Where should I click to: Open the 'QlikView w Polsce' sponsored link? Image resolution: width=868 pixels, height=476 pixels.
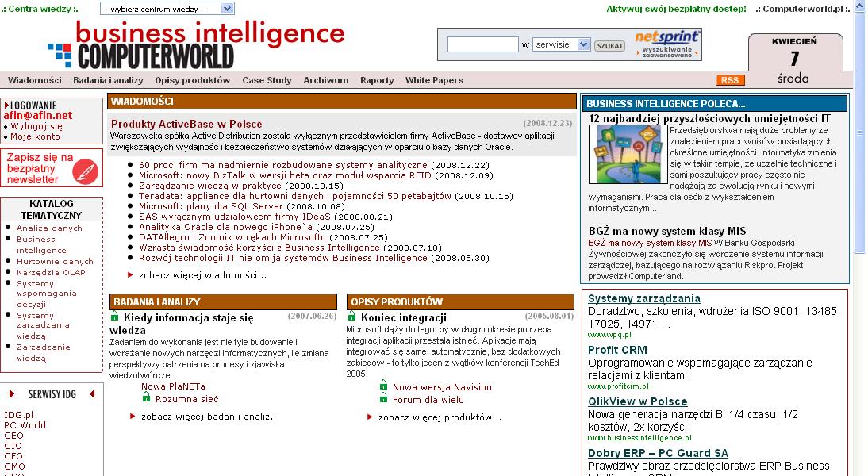tap(638, 401)
